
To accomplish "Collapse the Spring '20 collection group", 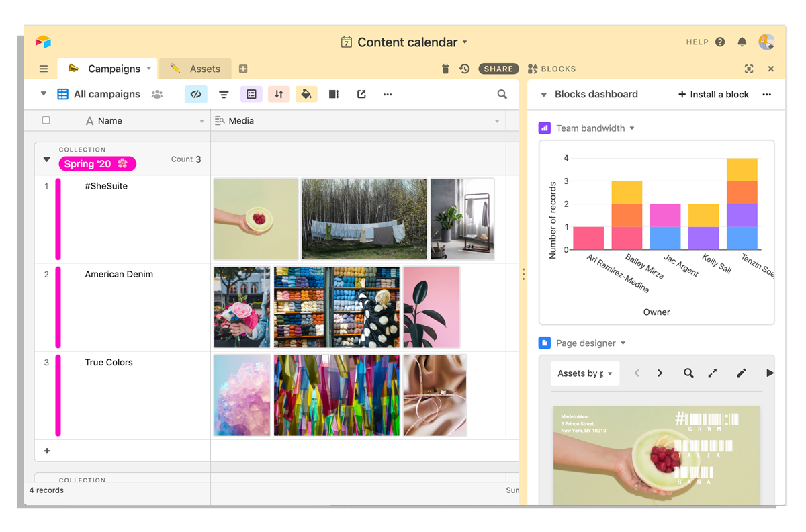I will (x=46, y=160).
